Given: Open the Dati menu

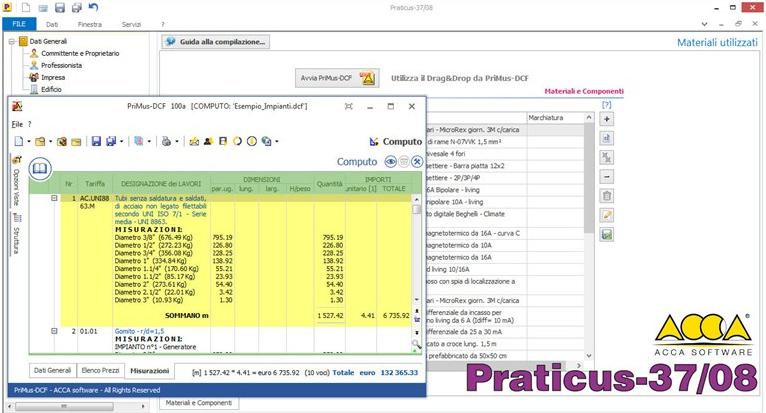Looking at the screenshot, I should (52, 24).
